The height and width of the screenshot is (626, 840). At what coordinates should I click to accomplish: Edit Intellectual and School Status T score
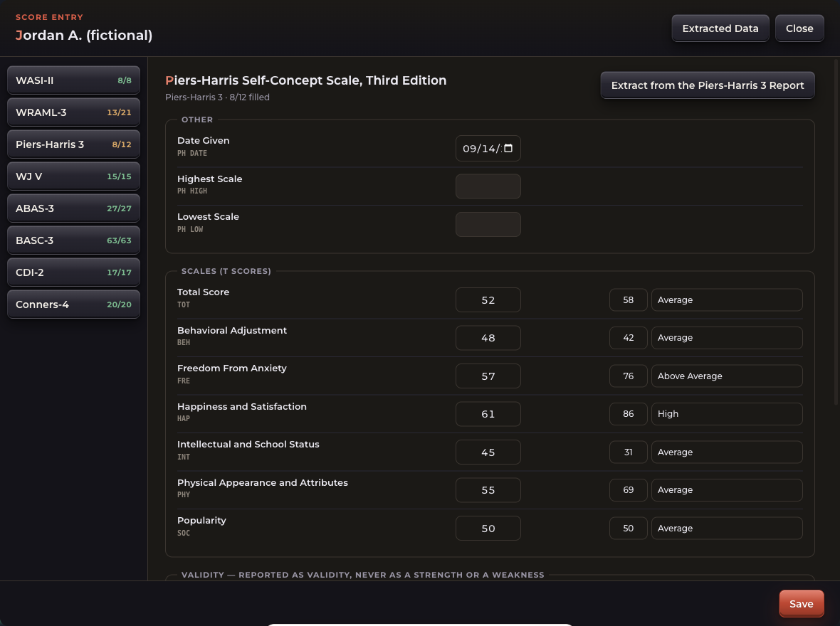point(488,452)
